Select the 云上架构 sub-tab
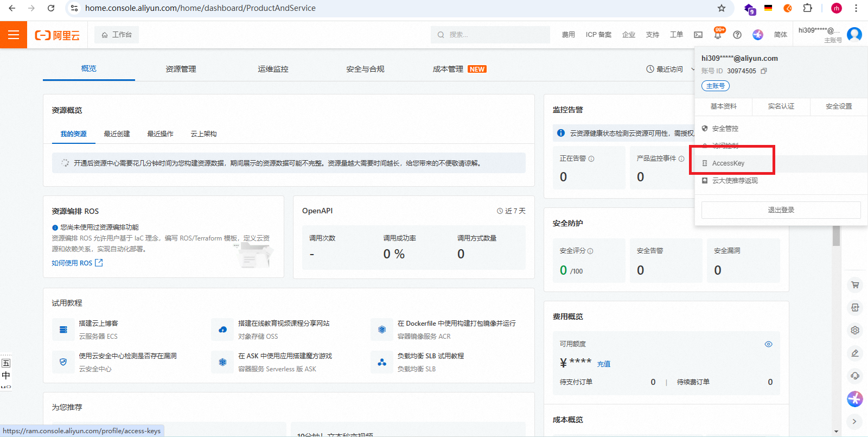The width and height of the screenshot is (868, 437). (x=203, y=134)
